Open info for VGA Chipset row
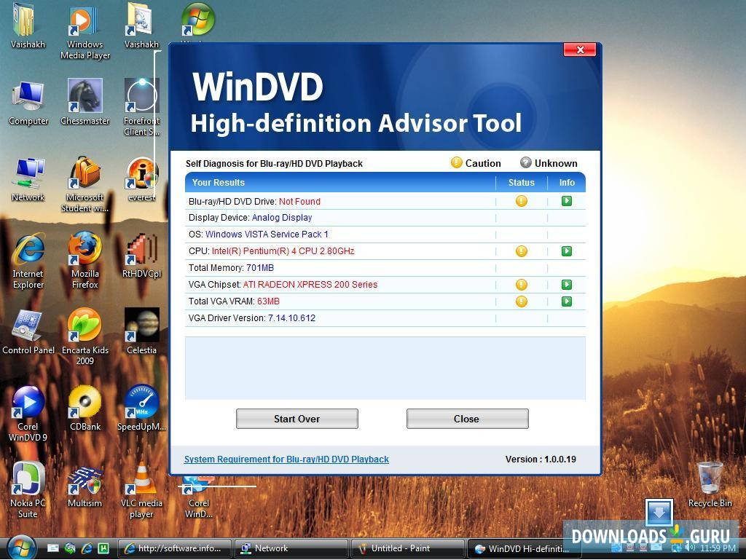The height and width of the screenshot is (560, 746). (566, 285)
